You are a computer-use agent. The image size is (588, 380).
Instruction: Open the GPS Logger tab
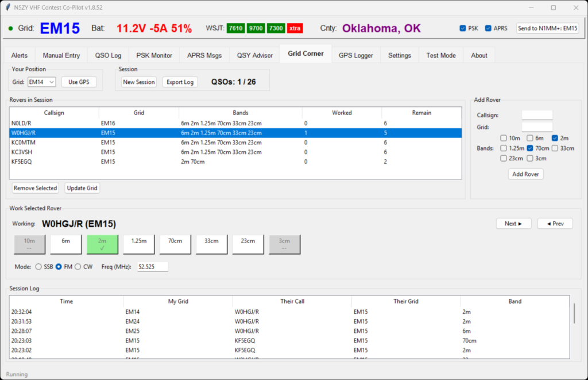tap(355, 55)
